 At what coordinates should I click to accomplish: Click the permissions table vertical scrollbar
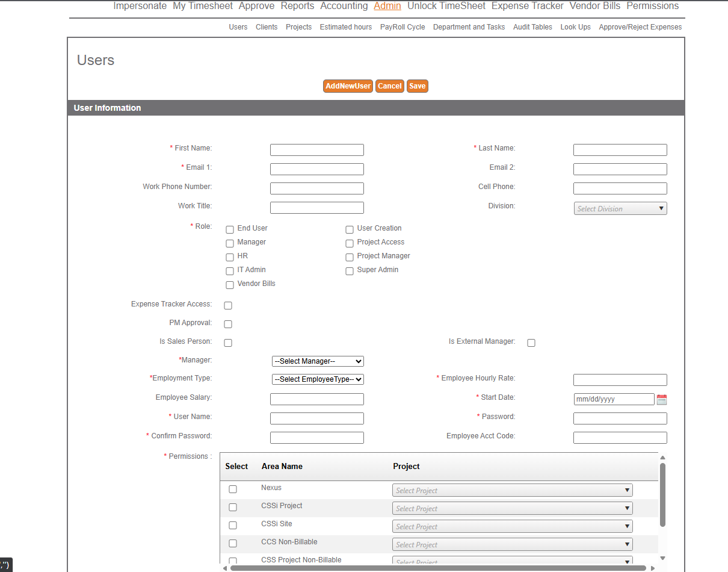point(662,495)
